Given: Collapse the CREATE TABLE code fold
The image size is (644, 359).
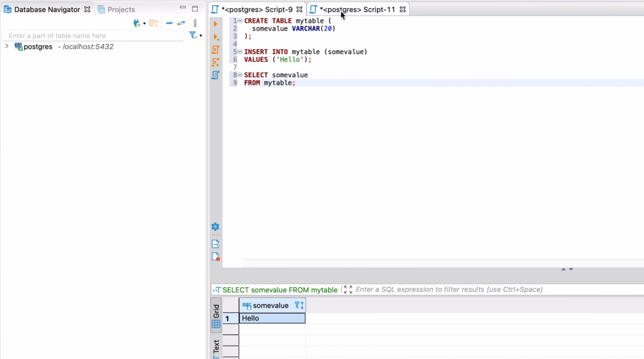Looking at the screenshot, I should point(240,21).
